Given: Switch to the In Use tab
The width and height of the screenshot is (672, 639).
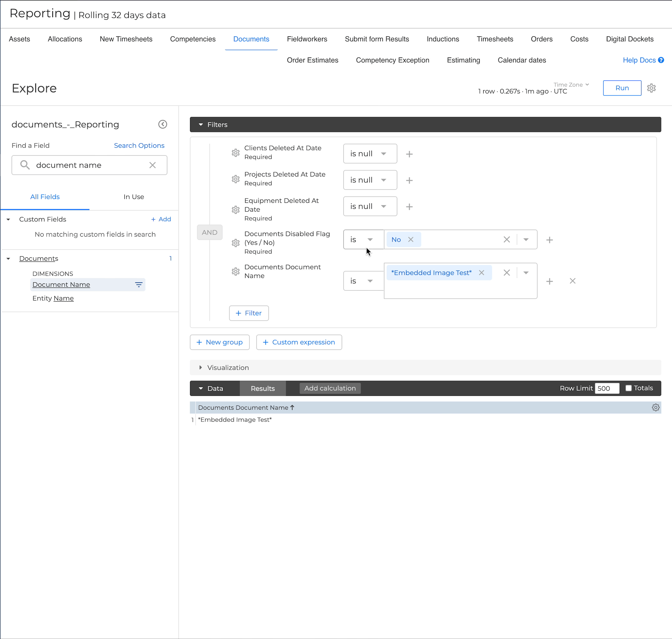Looking at the screenshot, I should coord(133,197).
